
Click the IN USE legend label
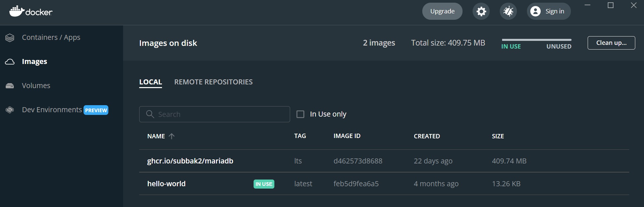(x=511, y=47)
